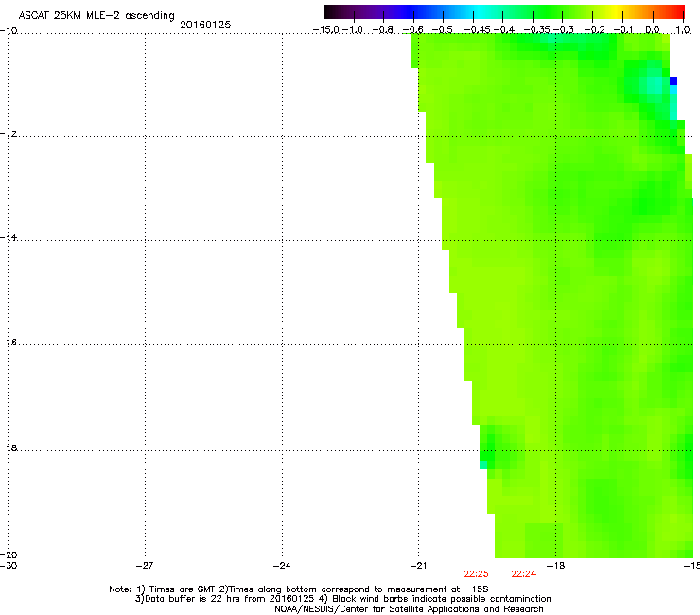This screenshot has width=700, height=615.
Task: Click the cyan pixel near latitude -18
Action: point(483,465)
